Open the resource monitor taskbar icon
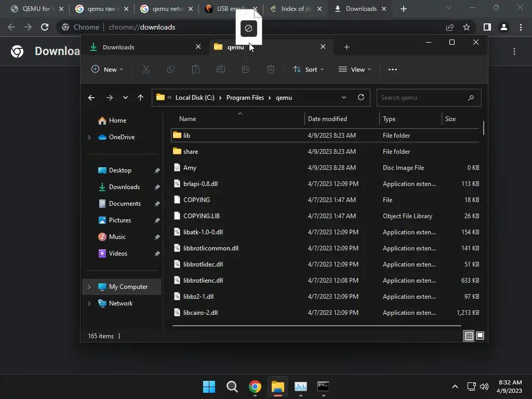Image resolution: width=532 pixels, height=399 pixels. [301, 387]
